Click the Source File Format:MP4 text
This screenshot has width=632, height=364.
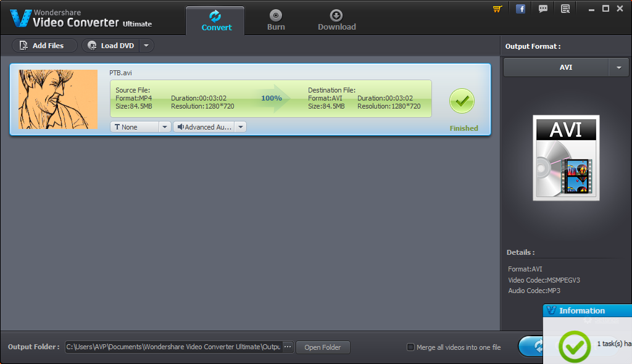click(x=134, y=98)
